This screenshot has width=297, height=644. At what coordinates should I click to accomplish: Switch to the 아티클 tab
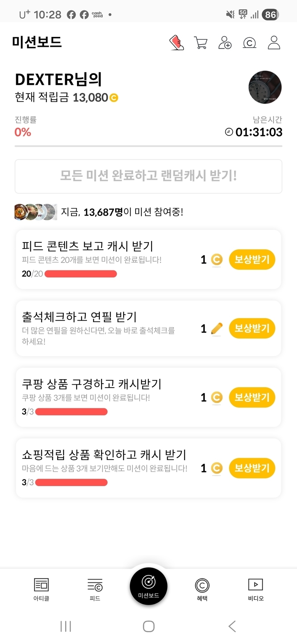point(41,589)
